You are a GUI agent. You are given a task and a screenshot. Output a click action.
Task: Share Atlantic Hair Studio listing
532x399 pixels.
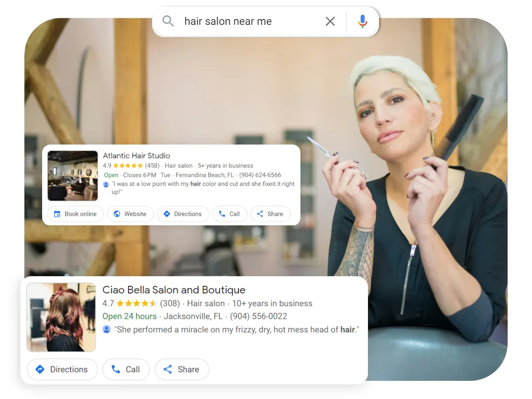click(270, 214)
